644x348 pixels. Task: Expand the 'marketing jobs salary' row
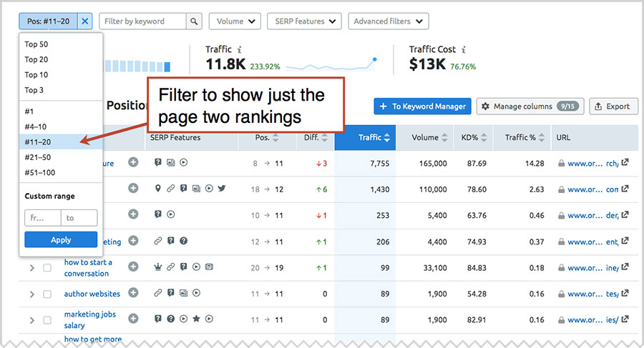(x=32, y=320)
